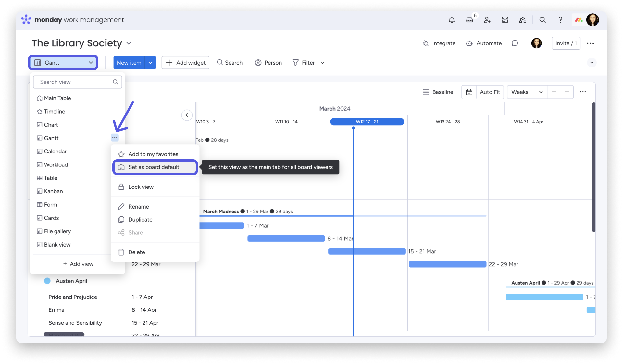Screen dimensions: 623x364
Task: Open the inbox tray icon
Action: (469, 20)
